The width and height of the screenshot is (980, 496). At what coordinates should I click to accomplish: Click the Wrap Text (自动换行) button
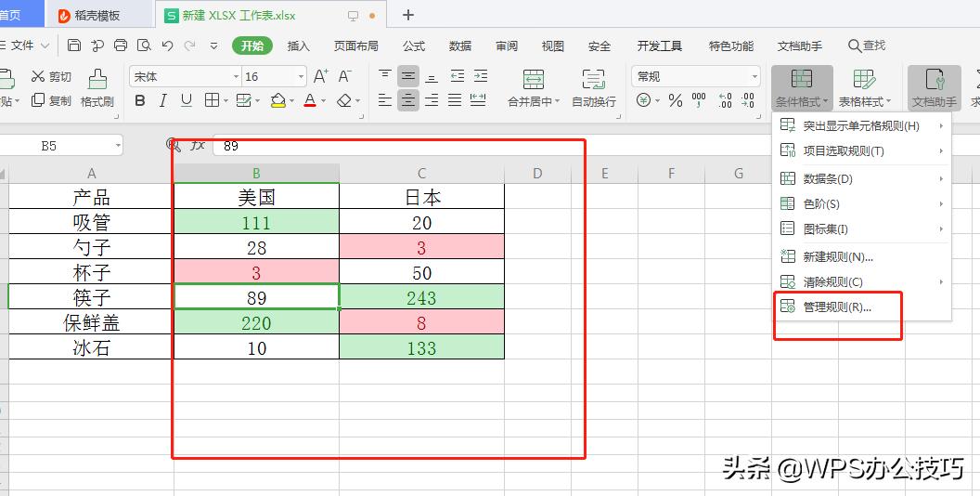tap(593, 87)
